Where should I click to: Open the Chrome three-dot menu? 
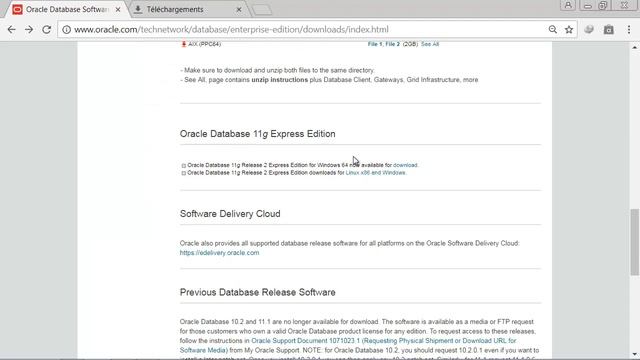pos(629,29)
